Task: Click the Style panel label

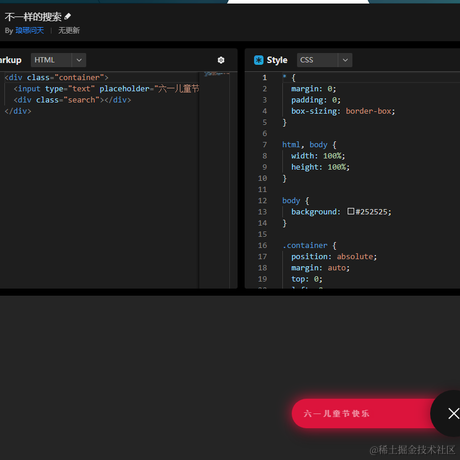Action: click(x=277, y=60)
